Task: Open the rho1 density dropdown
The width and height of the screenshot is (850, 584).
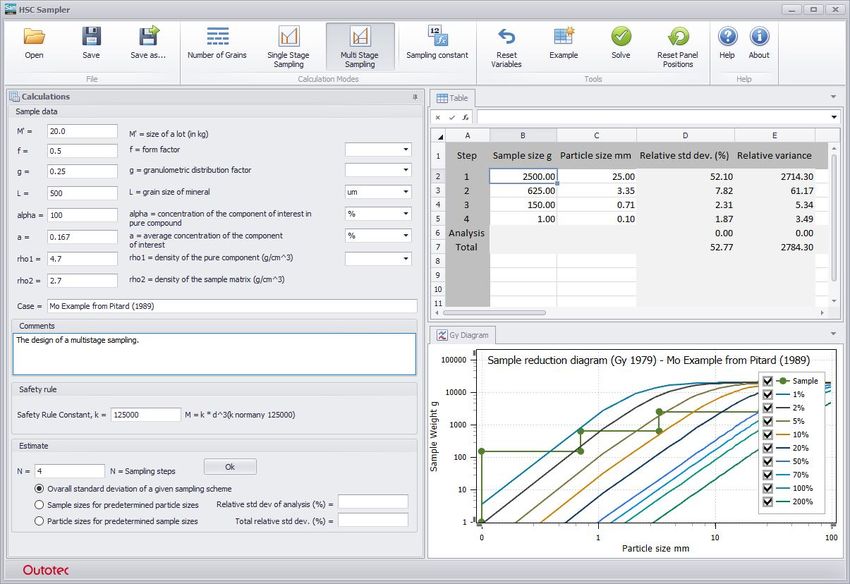Action: (x=405, y=259)
